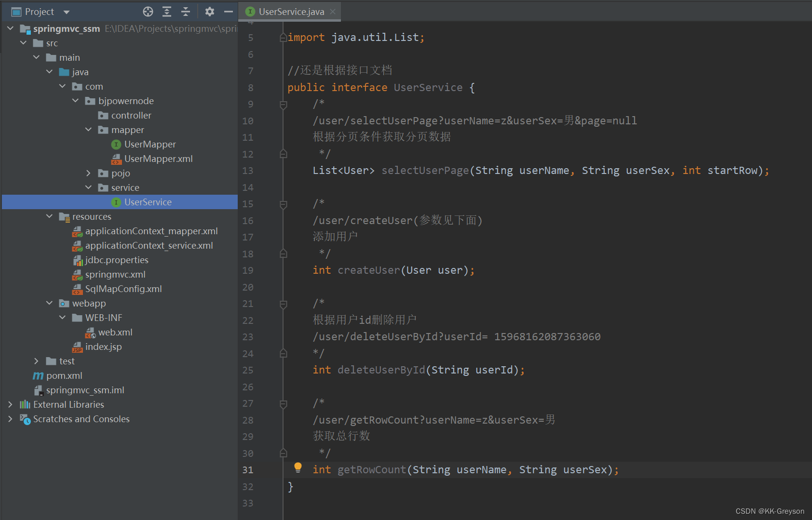Select the controller package
The height and width of the screenshot is (520, 812).
point(131,115)
